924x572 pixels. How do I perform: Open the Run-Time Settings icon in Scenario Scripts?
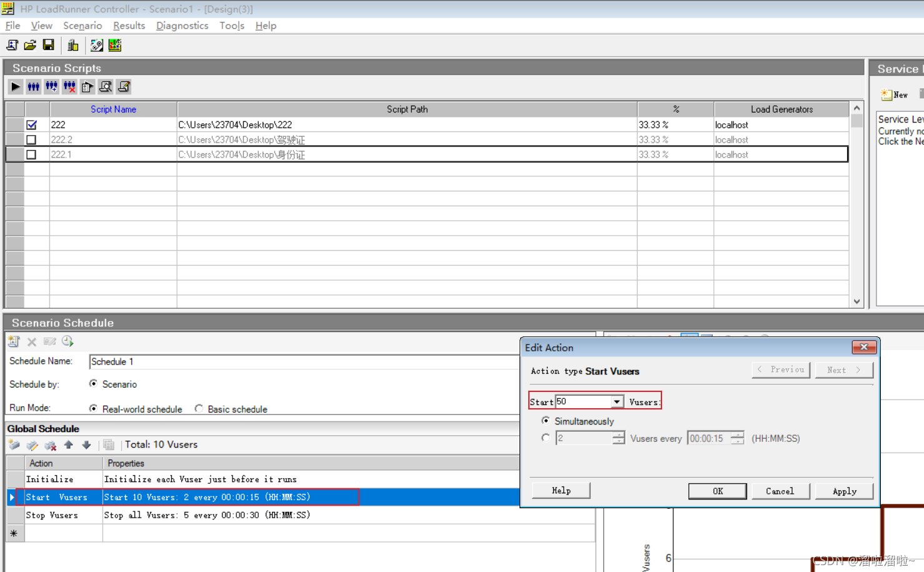pos(88,87)
